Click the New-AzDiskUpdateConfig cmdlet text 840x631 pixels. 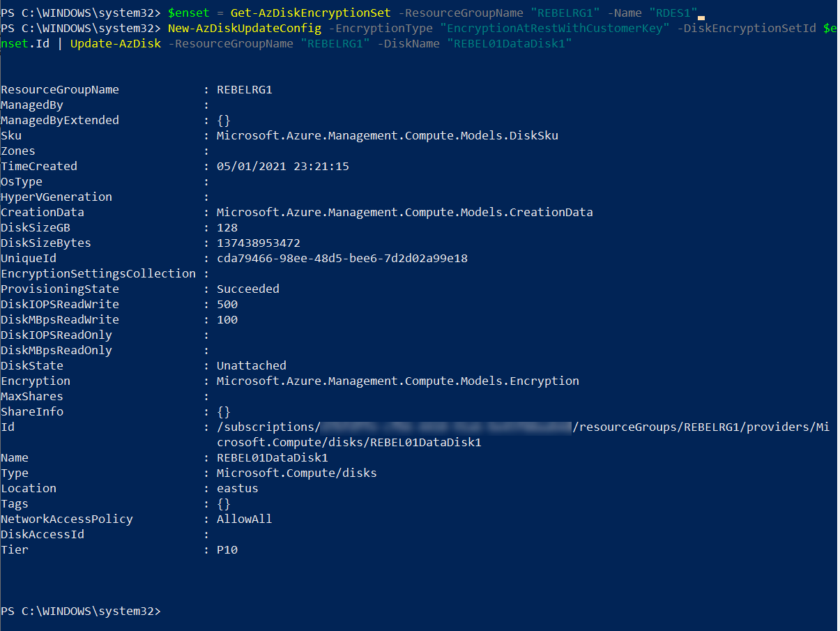point(245,29)
